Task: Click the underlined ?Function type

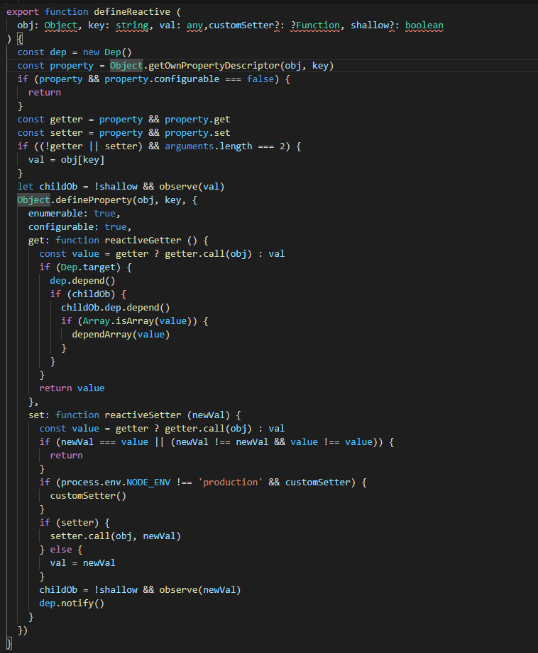Action: [315, 25]
